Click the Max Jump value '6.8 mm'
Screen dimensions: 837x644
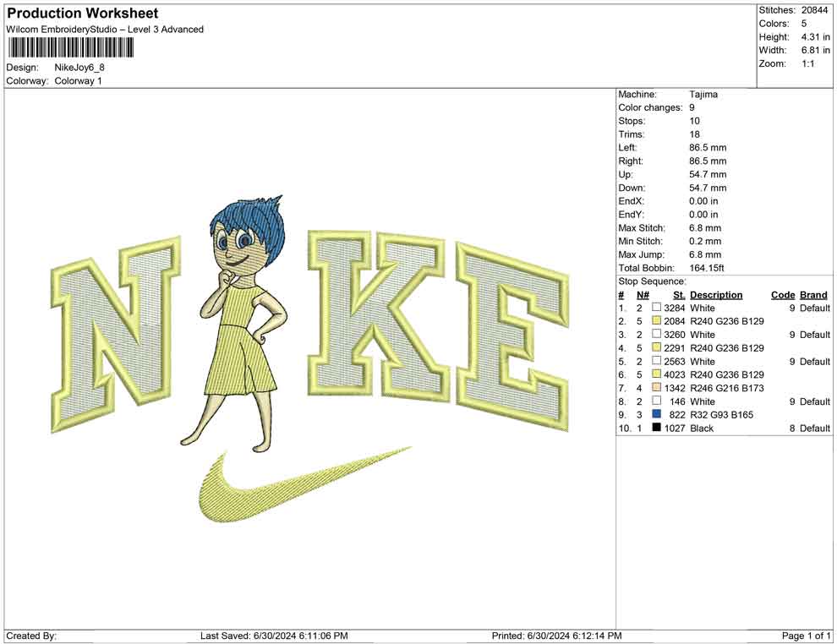(704, 254)
